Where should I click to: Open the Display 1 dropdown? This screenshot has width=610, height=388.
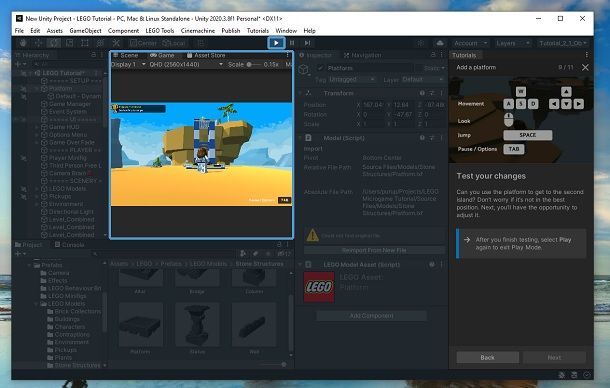128,64
